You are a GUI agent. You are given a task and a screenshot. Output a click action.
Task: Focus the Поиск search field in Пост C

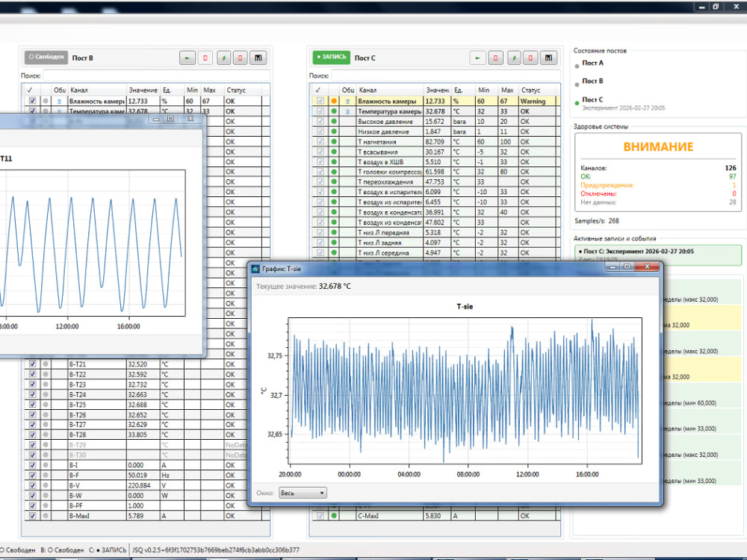pos(444,75)
